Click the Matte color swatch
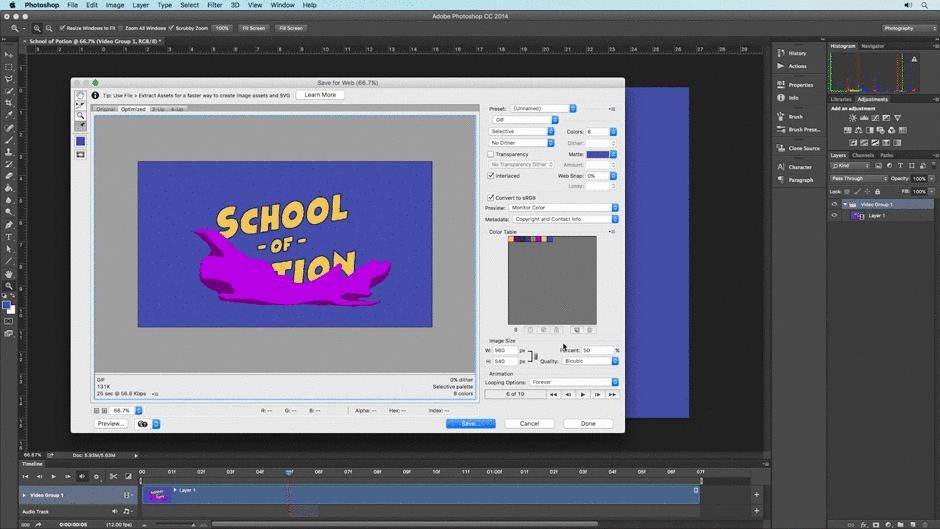The width and height of the screenshot is (940, 529). click(x=598, y=154)
